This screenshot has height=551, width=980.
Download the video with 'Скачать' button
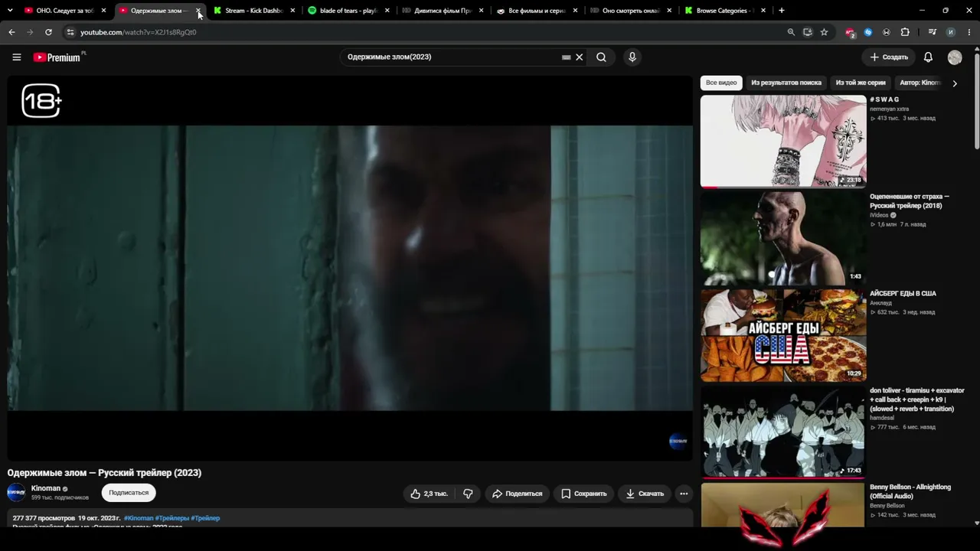pos(645,494)
